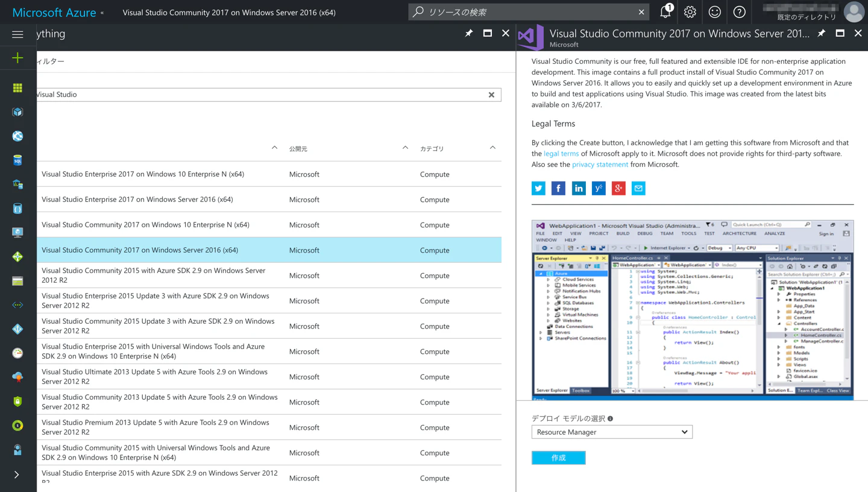
Task: Open the storage cylinder icon in sidebar
Action: click(x=17, y=209)
